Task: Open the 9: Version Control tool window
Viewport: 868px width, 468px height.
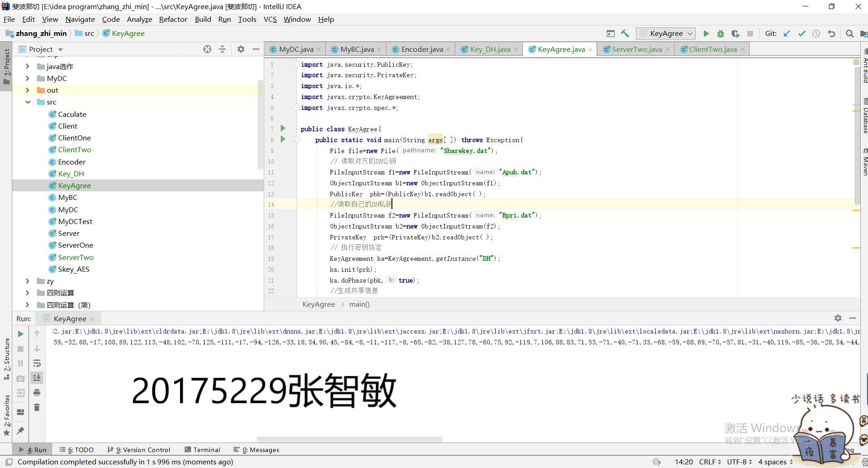Action: 139,449
